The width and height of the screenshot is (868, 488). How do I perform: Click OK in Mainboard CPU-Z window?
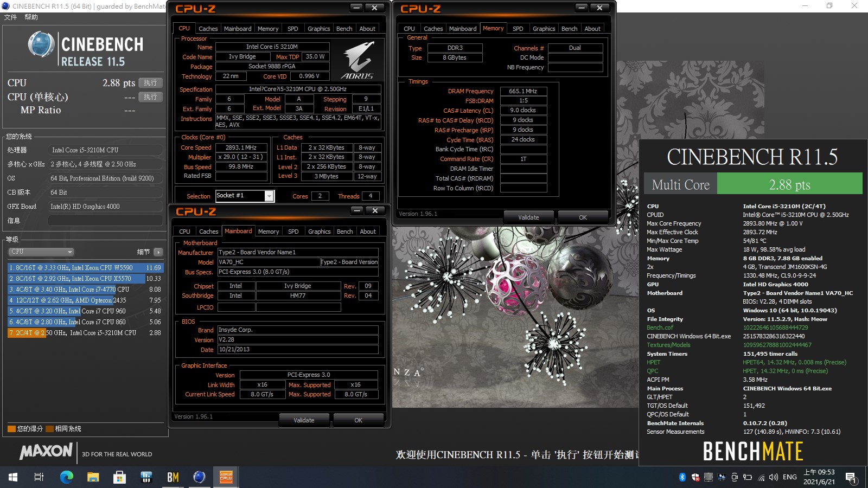coord(358,420)
